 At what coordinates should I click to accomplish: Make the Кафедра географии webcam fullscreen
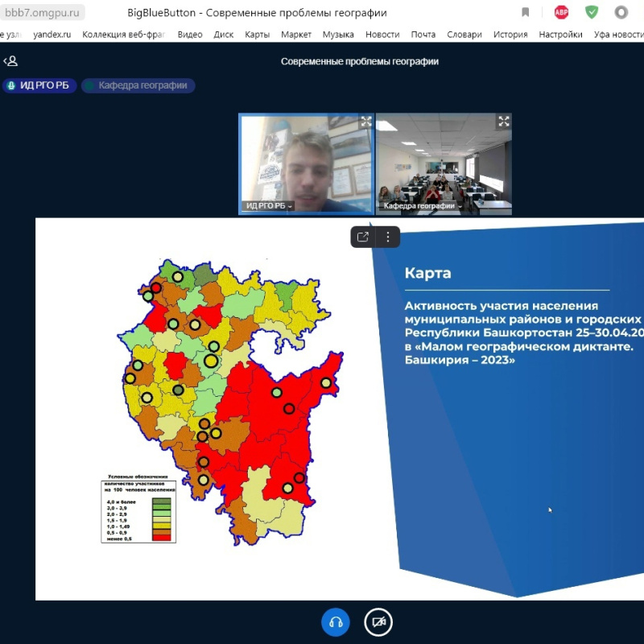point(504,122)
